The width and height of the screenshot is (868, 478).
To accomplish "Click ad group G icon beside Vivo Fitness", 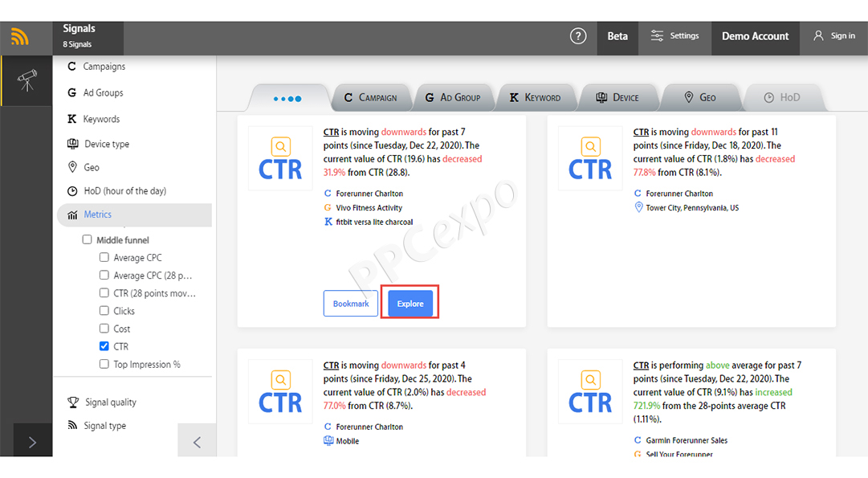I will click(328, 208).
